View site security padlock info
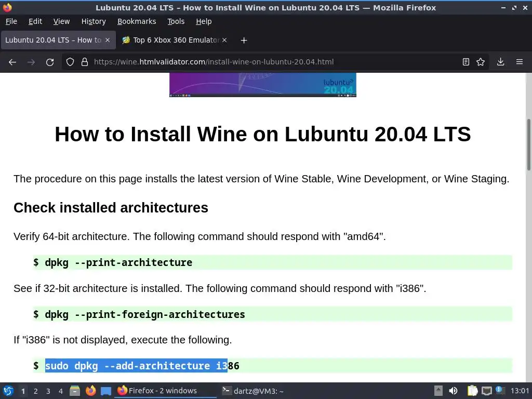This screenshot has width=532, height=399. pyautogui.click(x=85, y=62)
